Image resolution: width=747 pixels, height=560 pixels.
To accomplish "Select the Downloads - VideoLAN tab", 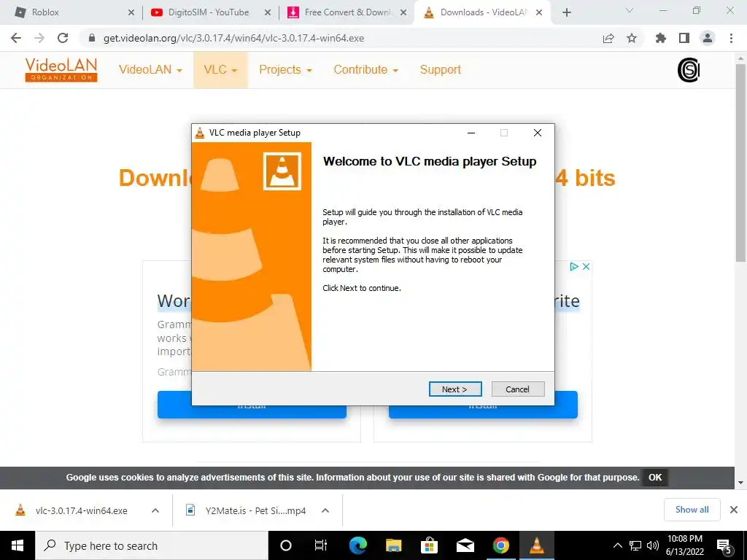I will 483,12.
